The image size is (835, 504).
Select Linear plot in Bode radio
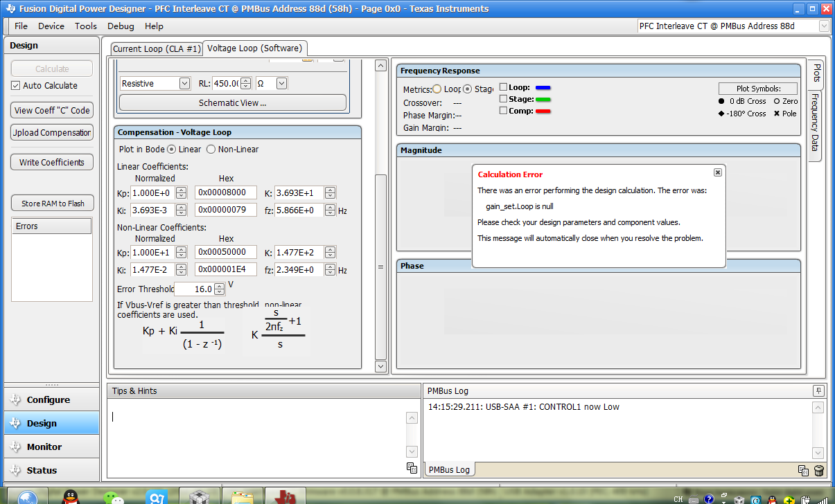pyautogui.click(x=172, y=149)
